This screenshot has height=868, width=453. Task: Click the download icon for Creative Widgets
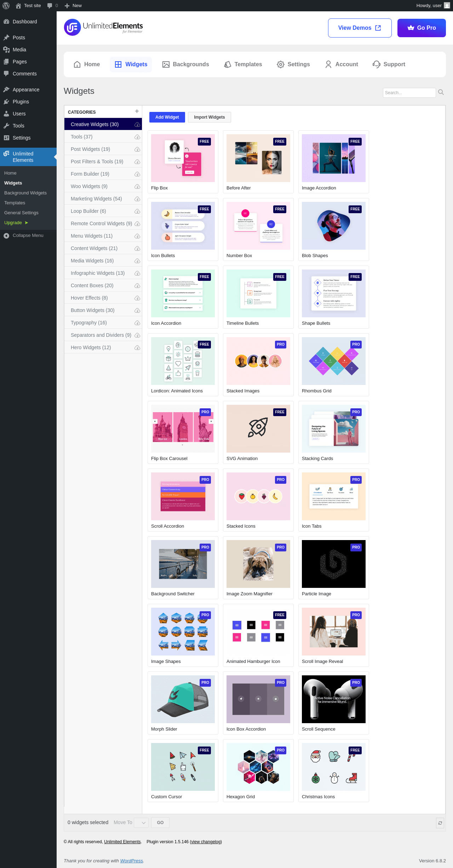(137, 125)
